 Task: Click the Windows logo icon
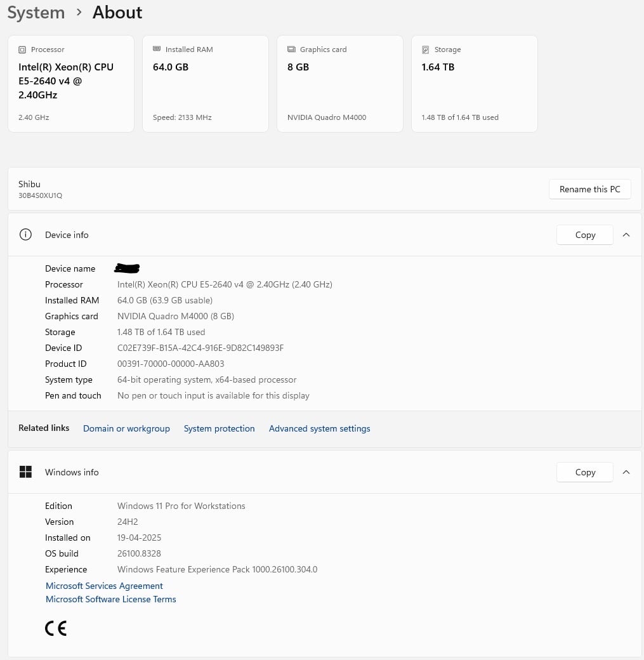click(x=25, y=472)
